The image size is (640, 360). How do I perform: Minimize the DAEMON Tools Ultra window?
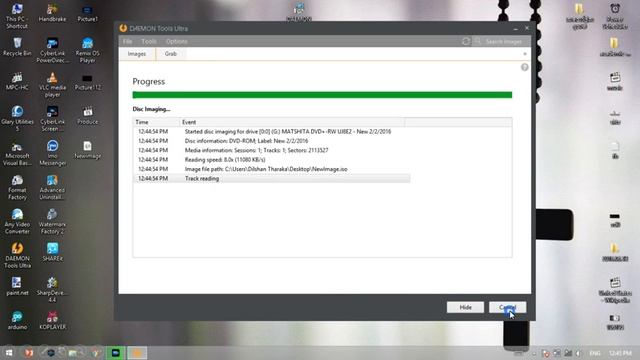516,29
